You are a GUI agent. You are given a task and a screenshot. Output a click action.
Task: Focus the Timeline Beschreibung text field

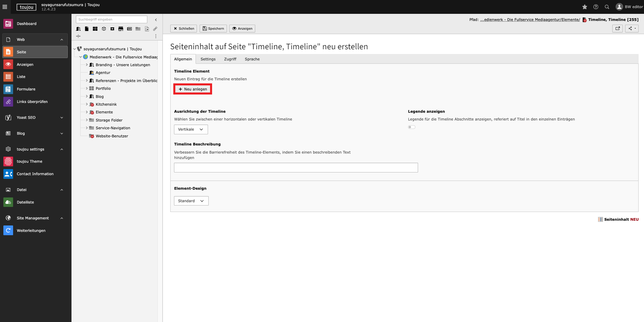[x=296, y=168]
